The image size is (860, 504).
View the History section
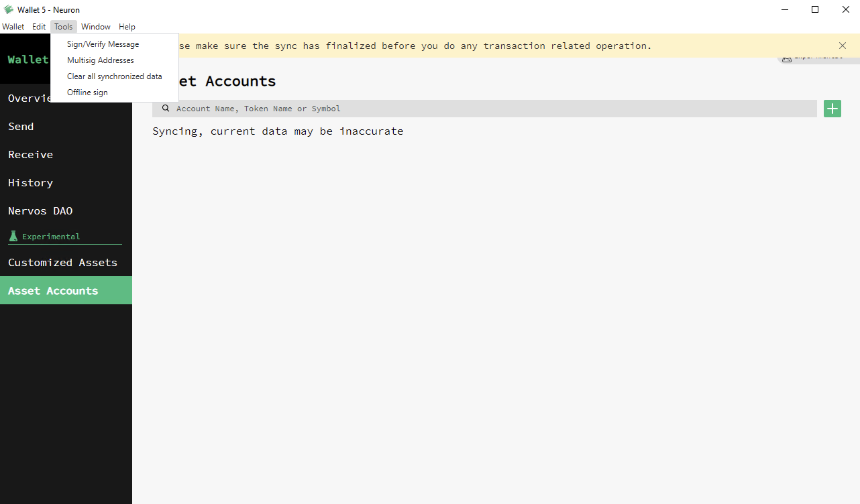(x=30, y=182)
